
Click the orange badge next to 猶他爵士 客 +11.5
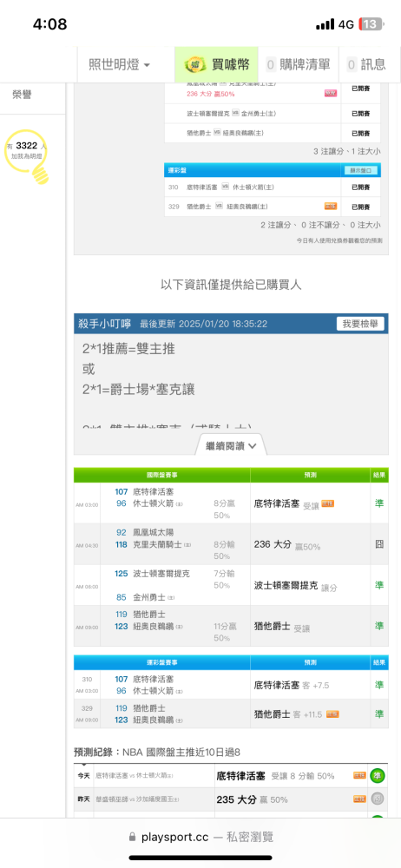(x=332, y=714)
